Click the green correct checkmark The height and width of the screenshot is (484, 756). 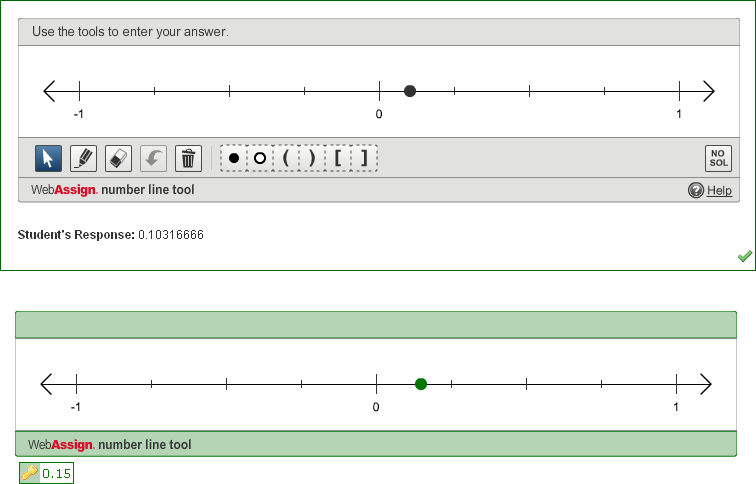click(x=744, y=257)
